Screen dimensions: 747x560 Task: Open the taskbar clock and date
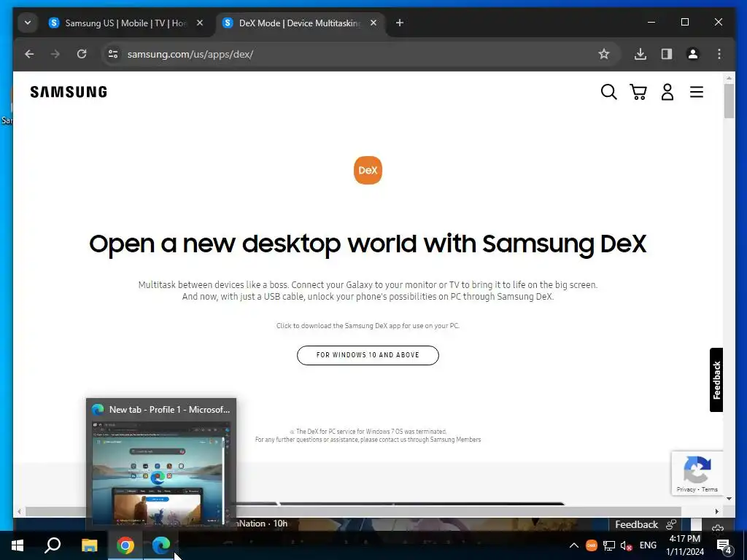click(685, 545)
